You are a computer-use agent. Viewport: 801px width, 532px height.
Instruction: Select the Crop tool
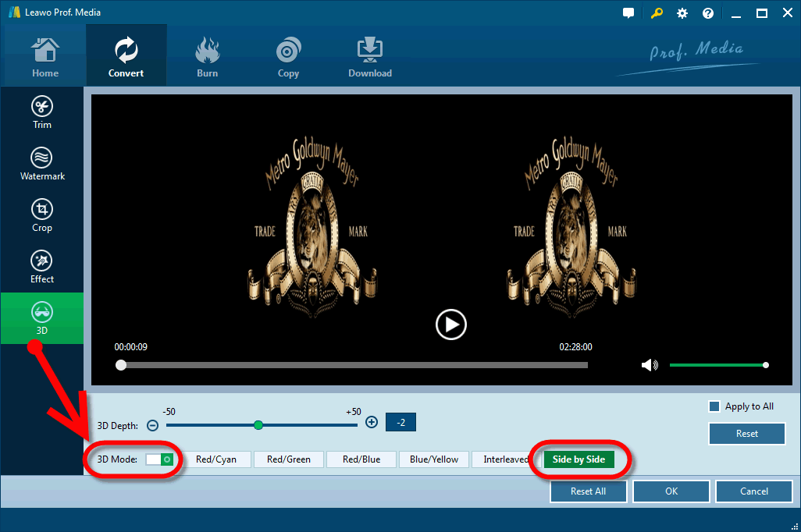point(42,216)
